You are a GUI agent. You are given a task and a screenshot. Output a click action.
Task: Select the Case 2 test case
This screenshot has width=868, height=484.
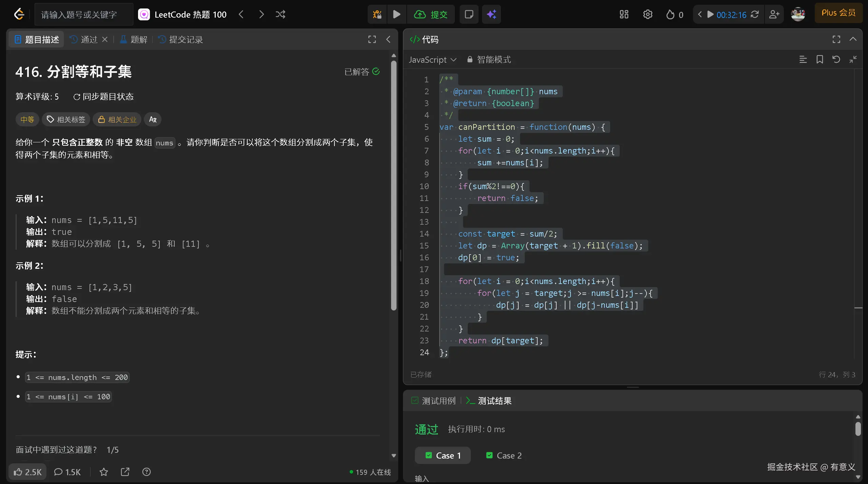click(504, 456)
